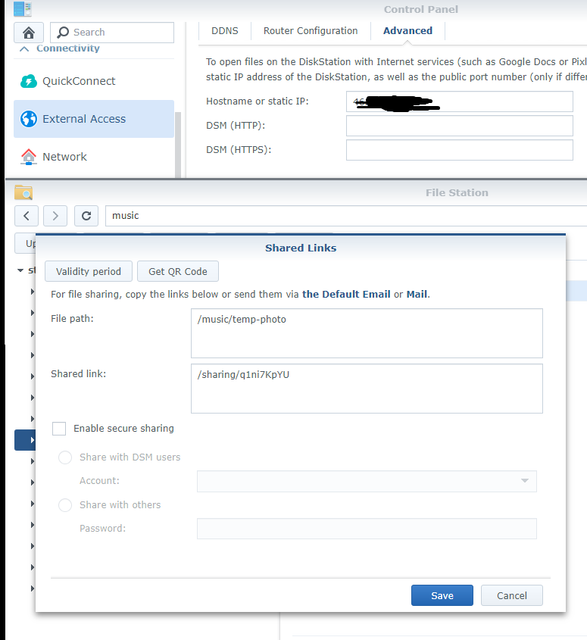Enable secure sharing checkbox
The width and height of the screenshot is (587, 640).
[59, 429]
